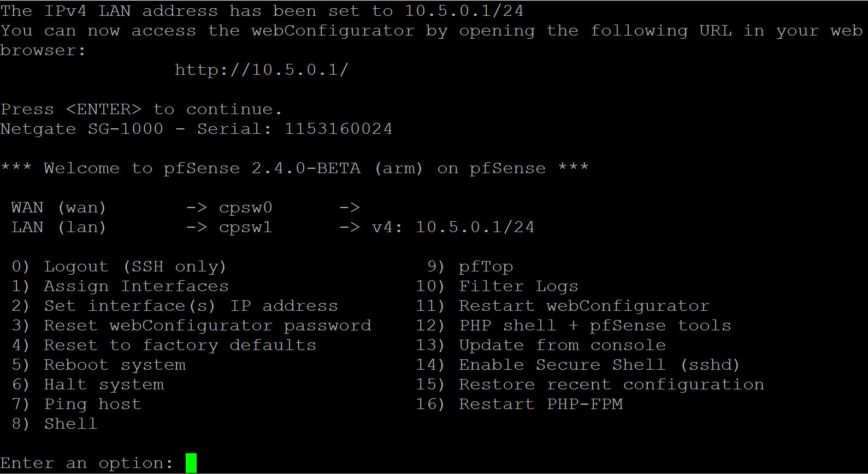Select the "pfTop" menu entry
Viewport: 868px width, 474px height.
point(486,267)
